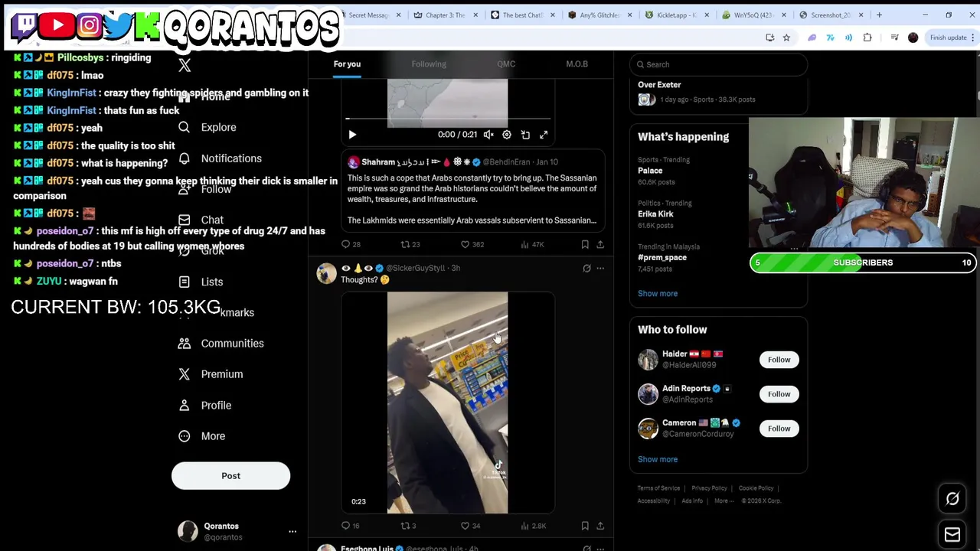Screen dimensions: 980x551
Task: Open quoted Shahram post
Action: [472, 191]
